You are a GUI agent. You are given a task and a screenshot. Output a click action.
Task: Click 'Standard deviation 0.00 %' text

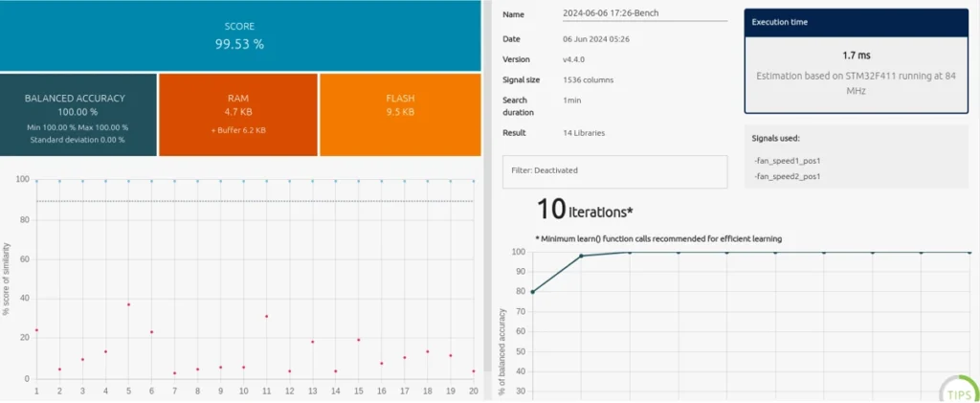78,140
